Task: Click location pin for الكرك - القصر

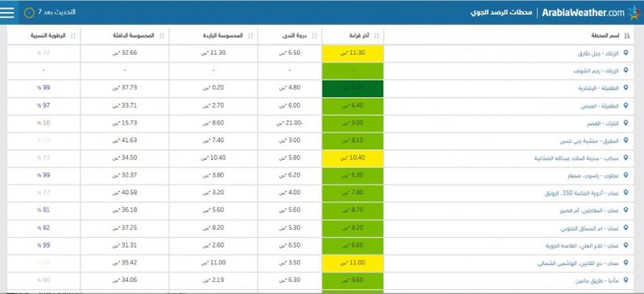Action: [626, 123]
